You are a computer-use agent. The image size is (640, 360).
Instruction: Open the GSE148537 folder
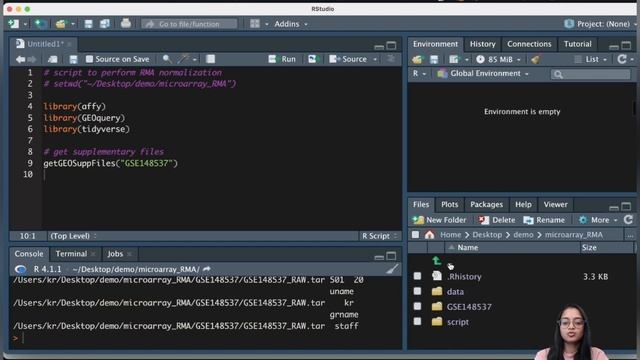pos(469,307)
